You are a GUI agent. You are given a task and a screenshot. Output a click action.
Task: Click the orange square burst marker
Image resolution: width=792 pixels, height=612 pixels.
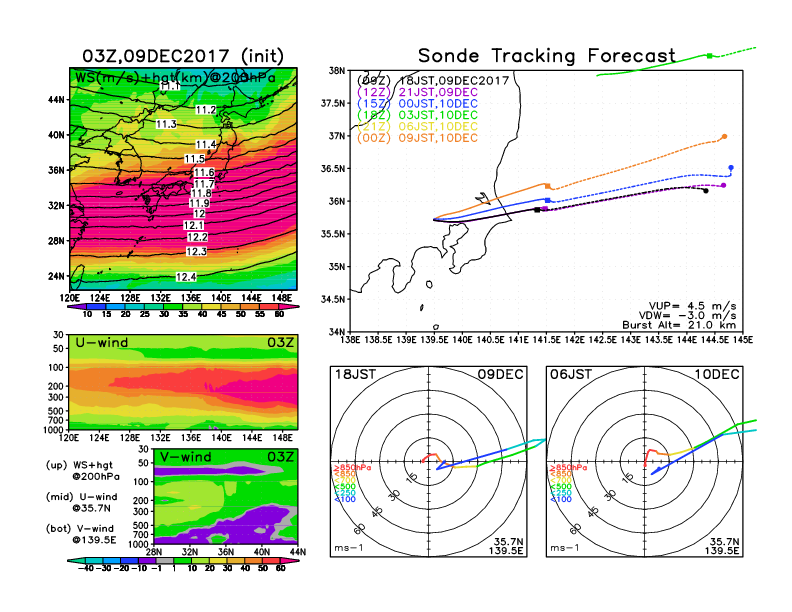548,185
